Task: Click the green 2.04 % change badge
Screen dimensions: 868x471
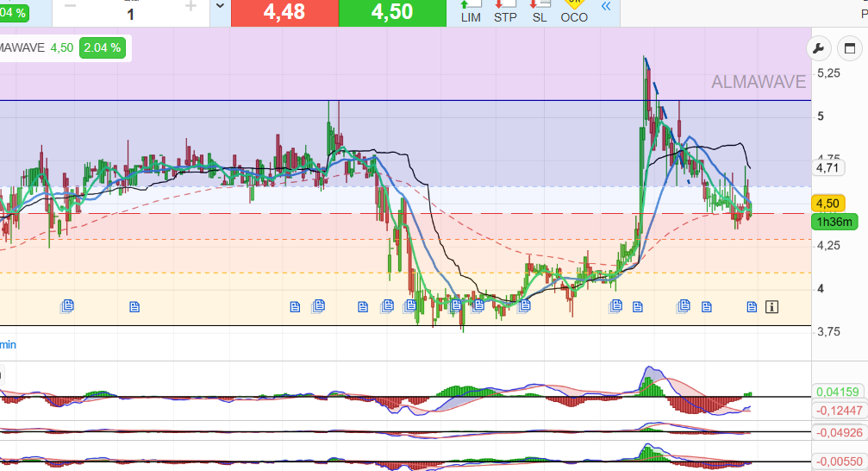Action: click(x=103, y=48)
